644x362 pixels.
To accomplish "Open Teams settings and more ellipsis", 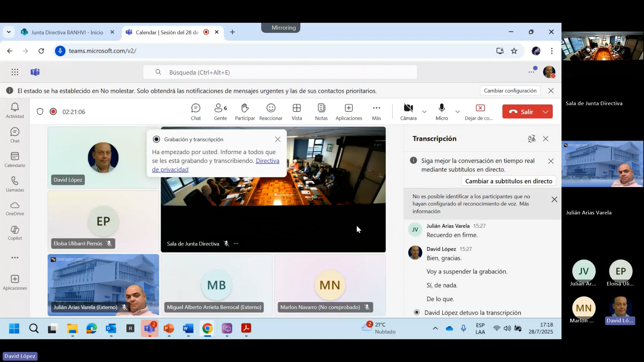I will 531,72.
